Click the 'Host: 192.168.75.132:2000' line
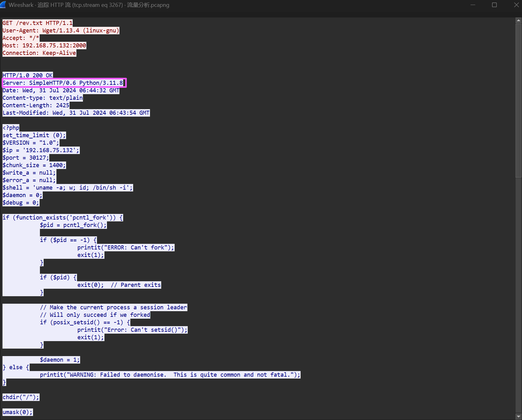The height and width of the screenshot is (420, 522). pyautogui.click(x=44, y=46)
